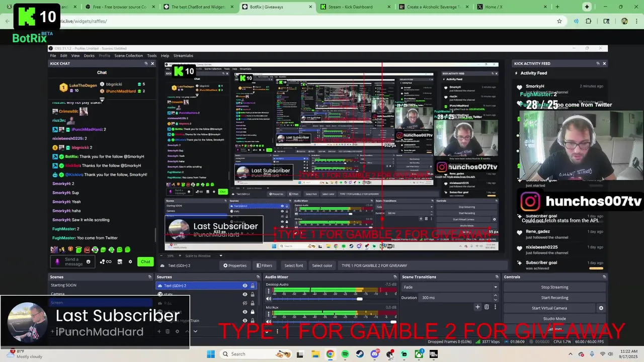Lock the Text (GDI+) 2 source
This screenshot has height=362, width=644.
253,286
